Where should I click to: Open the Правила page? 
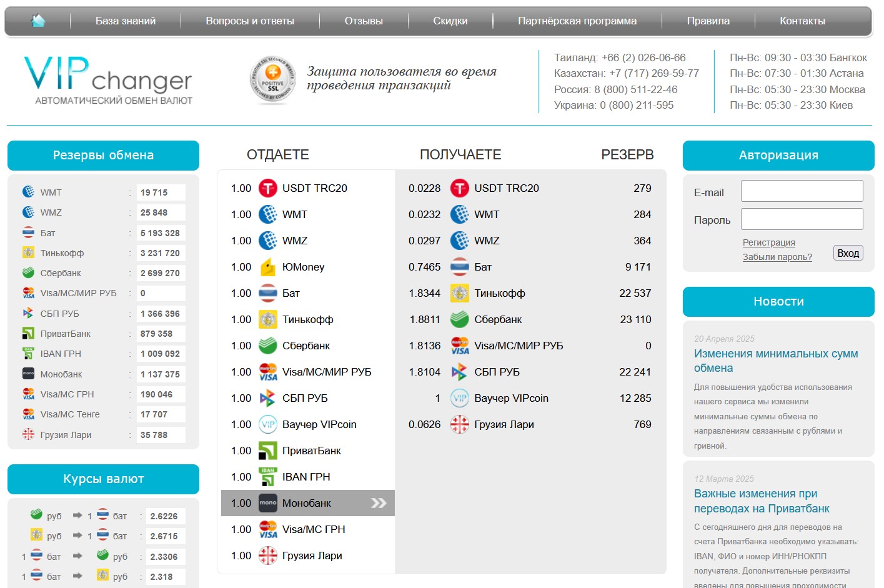pos(708,21)
